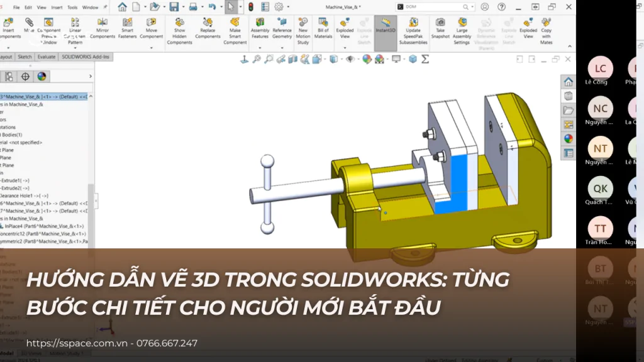644x362 pixels.
Task: Click Zoom to Fit in view toolbar
Action: (x=257, y=60)
